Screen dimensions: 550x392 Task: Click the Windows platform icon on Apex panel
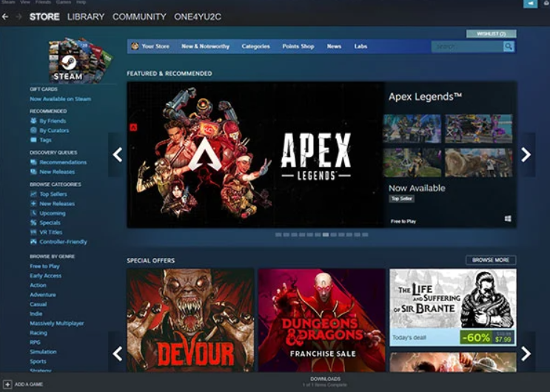[508, 219]
